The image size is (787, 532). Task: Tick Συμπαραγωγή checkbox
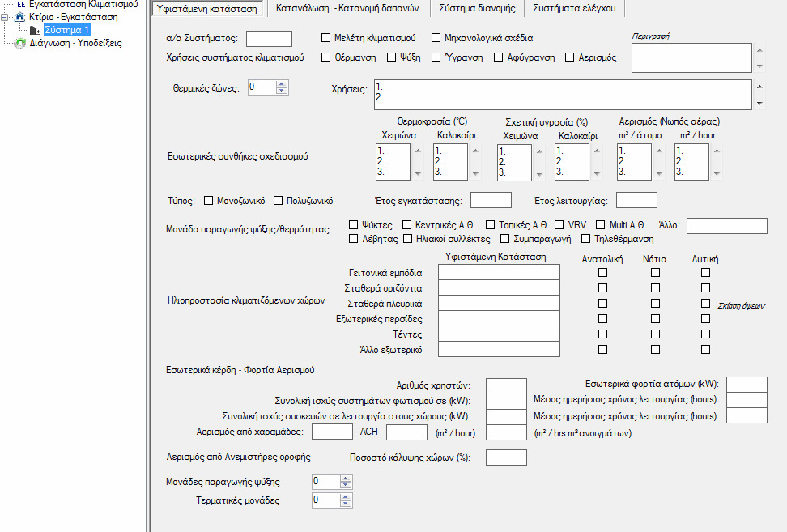pos(505,238)
